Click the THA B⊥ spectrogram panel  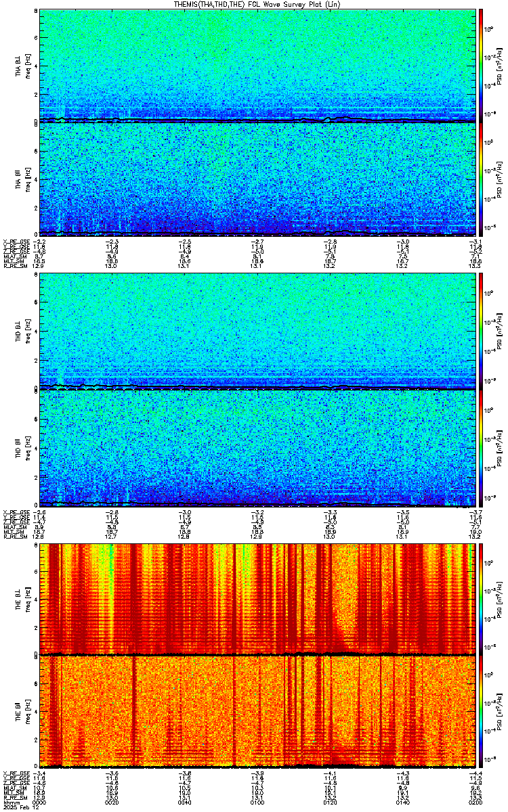(258, 65)
